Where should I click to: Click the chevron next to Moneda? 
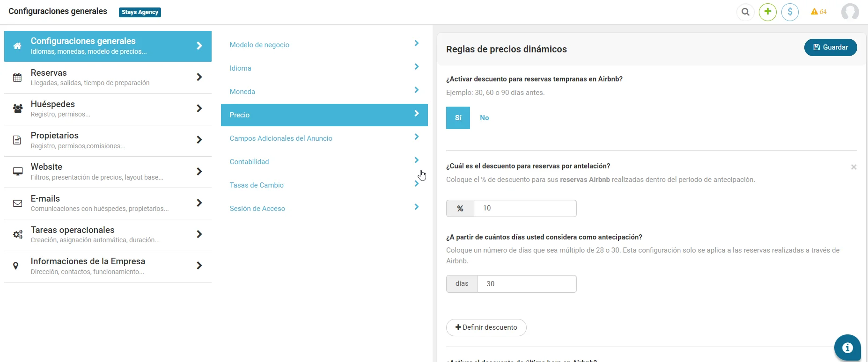tap(417, 90)
